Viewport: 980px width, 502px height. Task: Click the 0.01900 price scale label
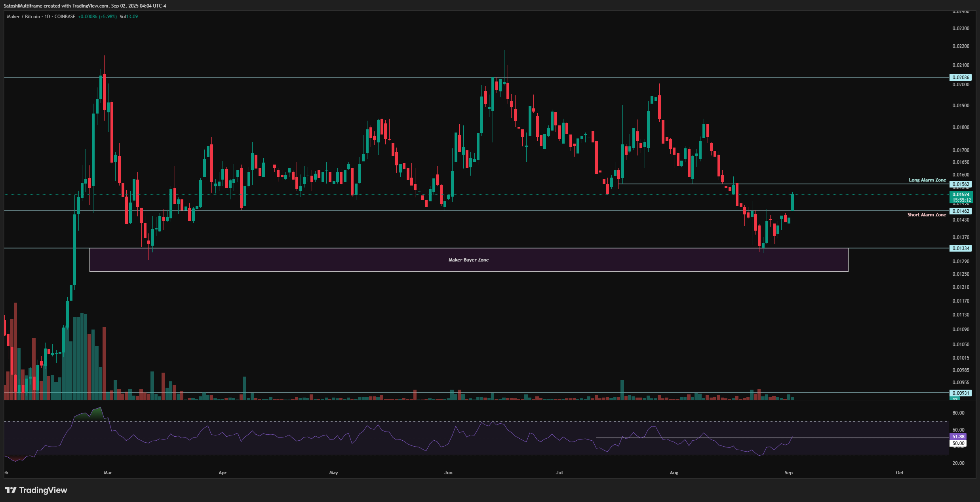961,106
